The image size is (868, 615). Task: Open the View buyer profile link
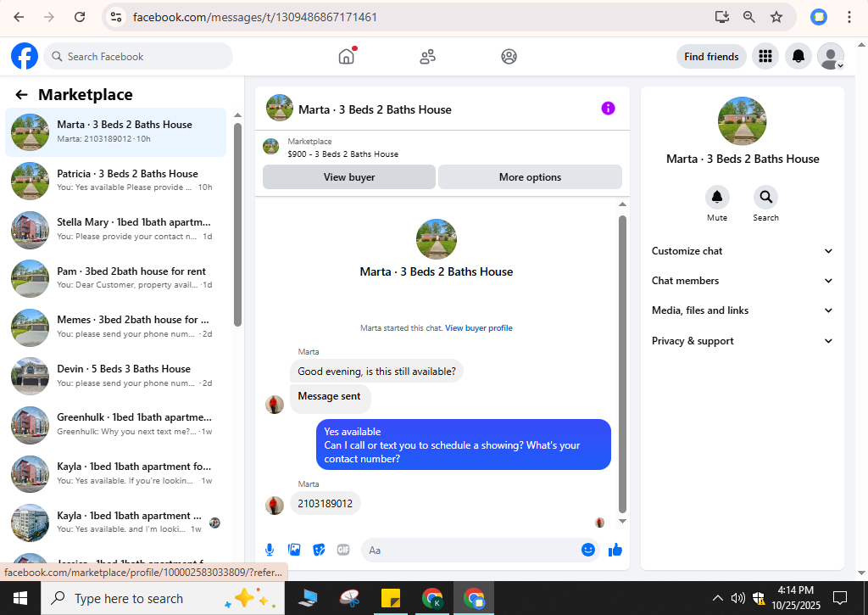tap(478, 328)
